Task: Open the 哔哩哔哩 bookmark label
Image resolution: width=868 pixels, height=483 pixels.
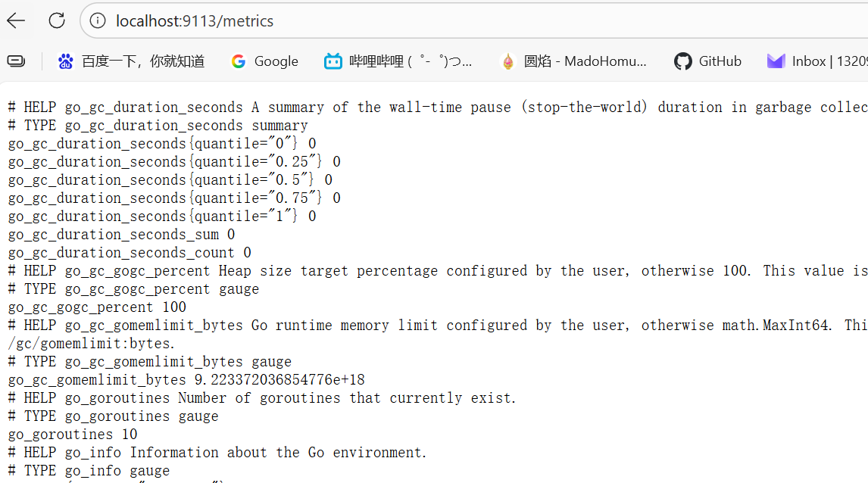Action: click(411, 61)
